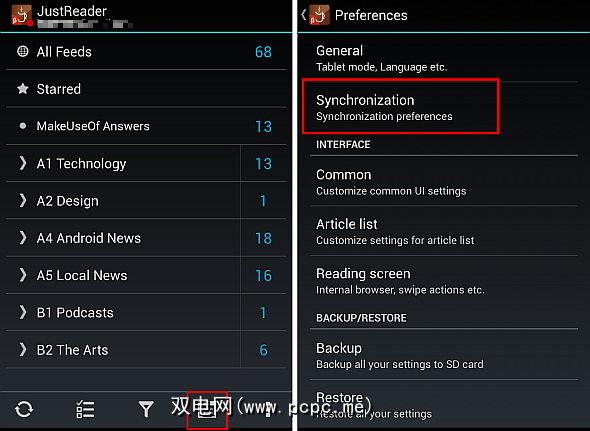Open A4 Android News unread count
Viewport: 590px width, 431px height.
point(263,238)
